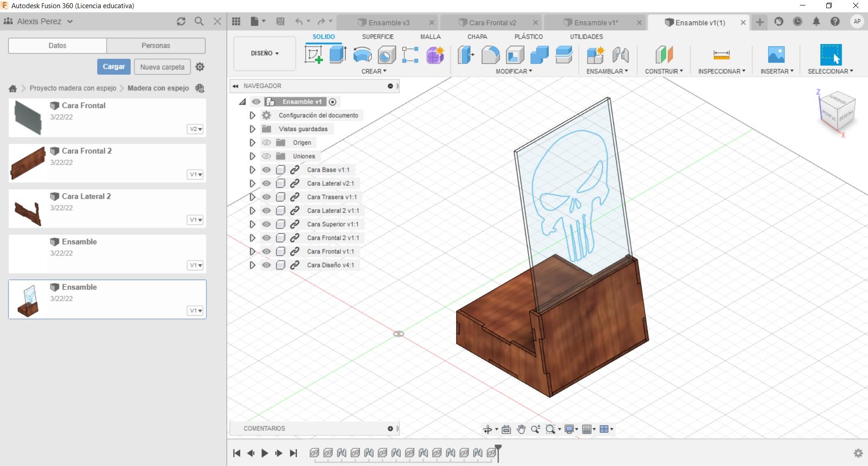The image size is (868, 466).
Task: Search in the data panel
Action: [x=199, y=21]
